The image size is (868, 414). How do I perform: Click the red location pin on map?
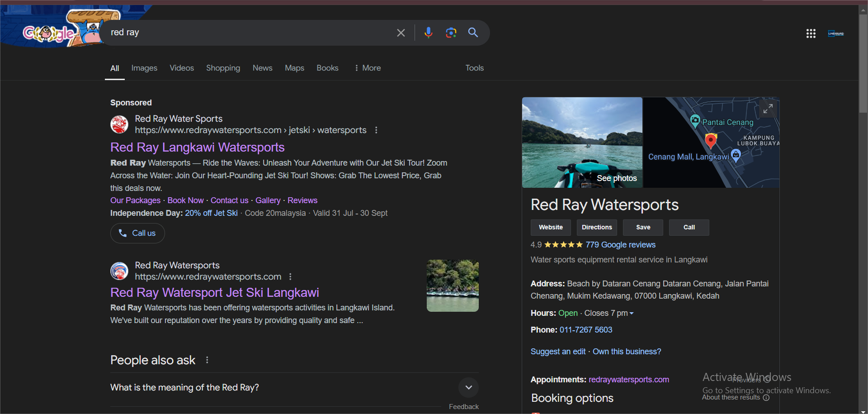[711, 141]
